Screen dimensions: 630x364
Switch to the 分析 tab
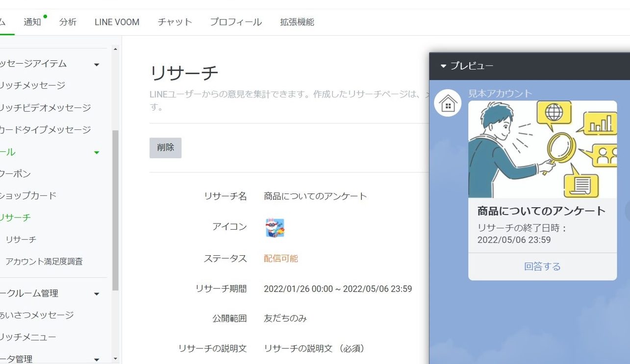[68, 22]
